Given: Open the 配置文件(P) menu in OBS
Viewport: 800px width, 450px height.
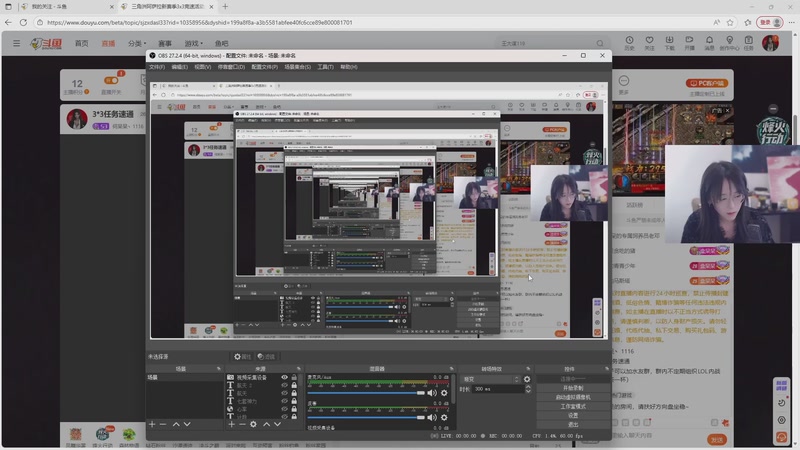Looking at the screenshot, I should pyautogui.click(x=264, y=67).
